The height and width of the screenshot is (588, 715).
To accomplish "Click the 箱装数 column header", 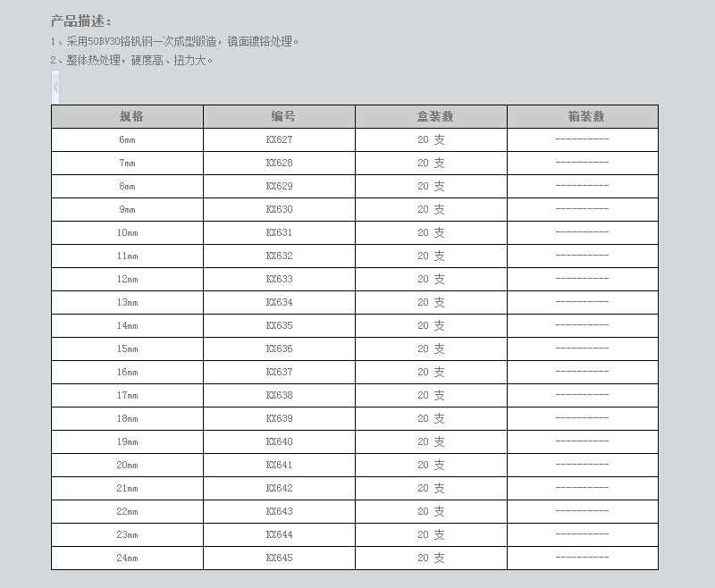I will coord(583,117).
